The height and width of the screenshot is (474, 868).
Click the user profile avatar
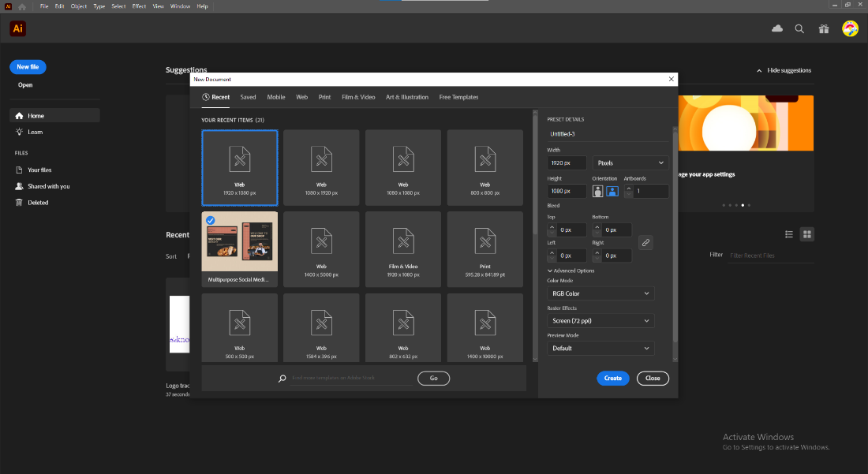click(x=850, y=28)
